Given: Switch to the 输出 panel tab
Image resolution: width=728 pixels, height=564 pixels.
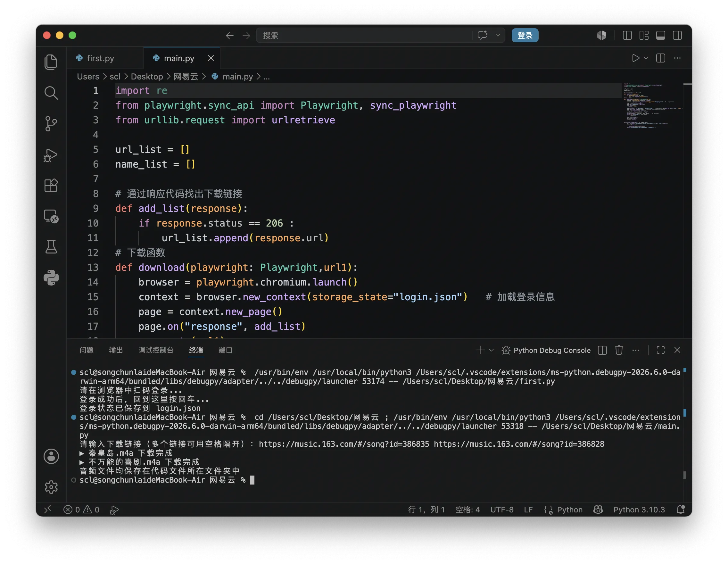Looking at the screenshot, I should (116, 350).
